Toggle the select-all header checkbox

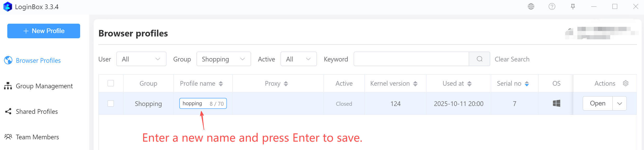click(111, 83)
